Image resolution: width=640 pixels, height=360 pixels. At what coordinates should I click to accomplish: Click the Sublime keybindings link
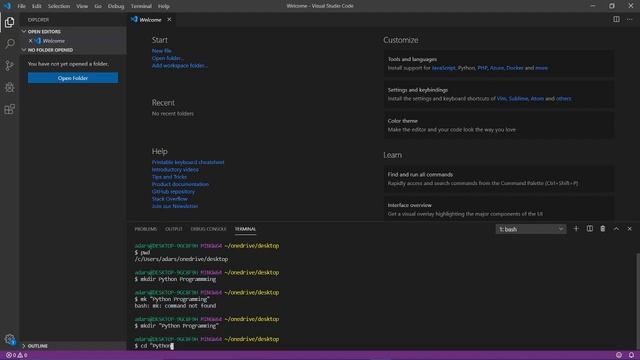(x=518, y=99)
